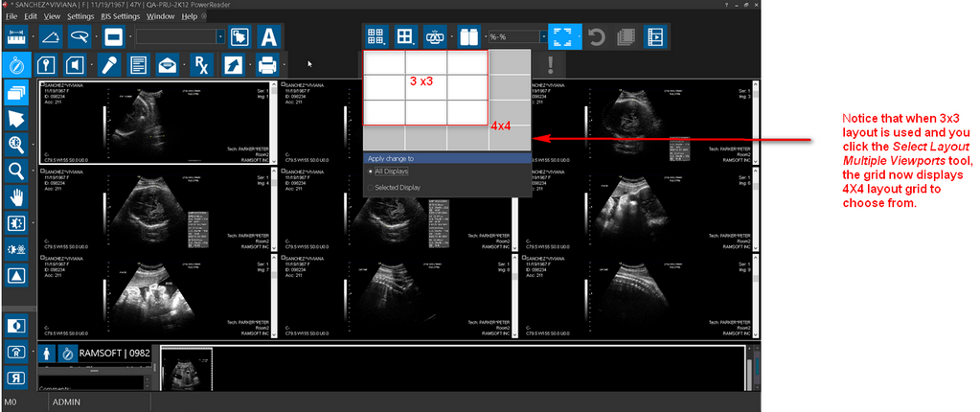This screenshot has height=412, width=980.
Task: Open the Window menu
Action: click(x=160, y=16)
